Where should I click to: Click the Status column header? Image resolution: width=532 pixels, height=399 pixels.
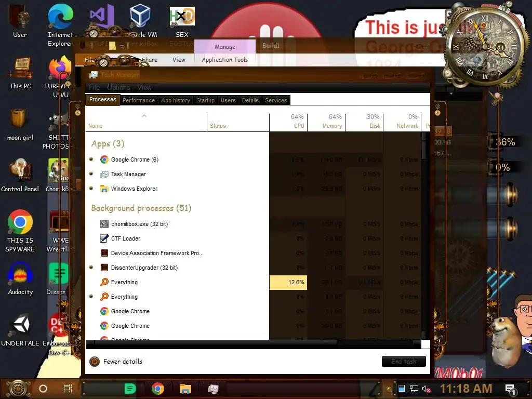coord(238,122)
